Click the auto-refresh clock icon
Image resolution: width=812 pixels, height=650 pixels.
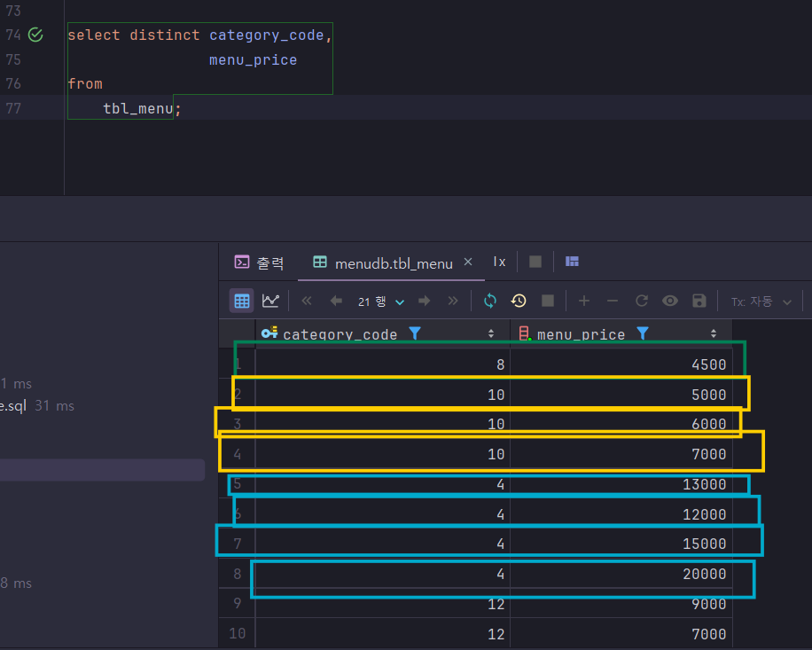(x=519, y=301)
